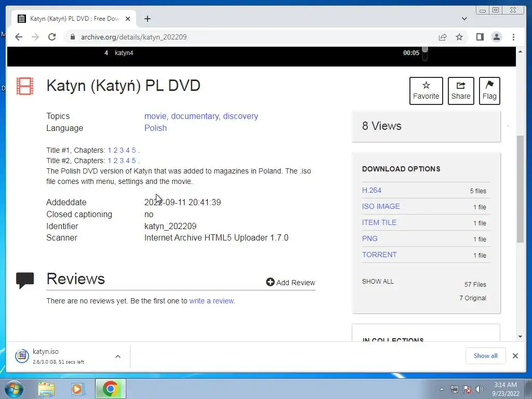This screenshot has width=532, height=399.
Task: Close the downloads bar
Action: click(515, 356)
